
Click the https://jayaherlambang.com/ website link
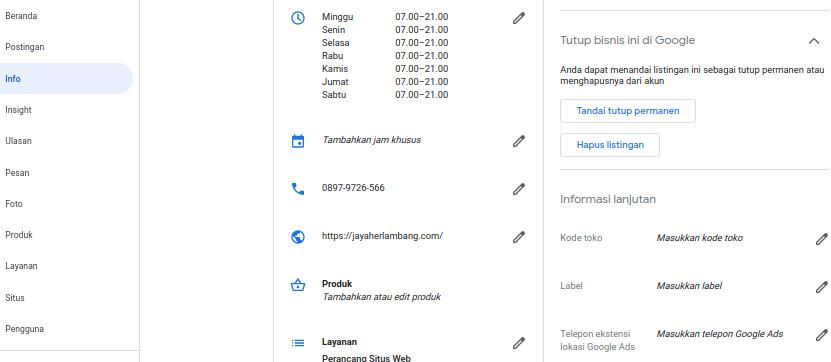pos(382,236)
